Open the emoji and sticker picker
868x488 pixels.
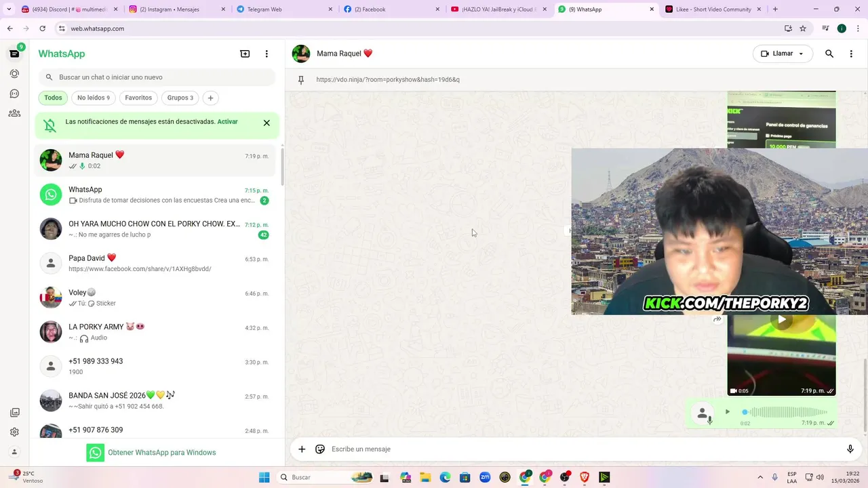320,449
